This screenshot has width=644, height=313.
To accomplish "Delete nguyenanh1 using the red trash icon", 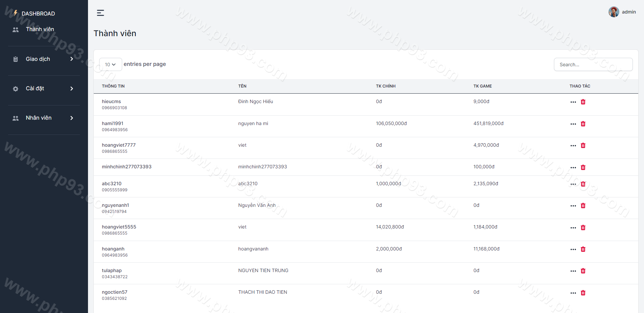I will tap(583, 206).
